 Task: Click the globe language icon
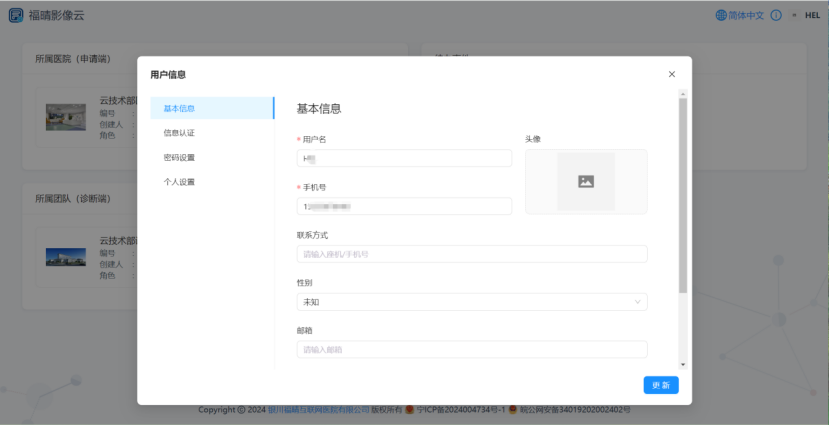[722, 15]
